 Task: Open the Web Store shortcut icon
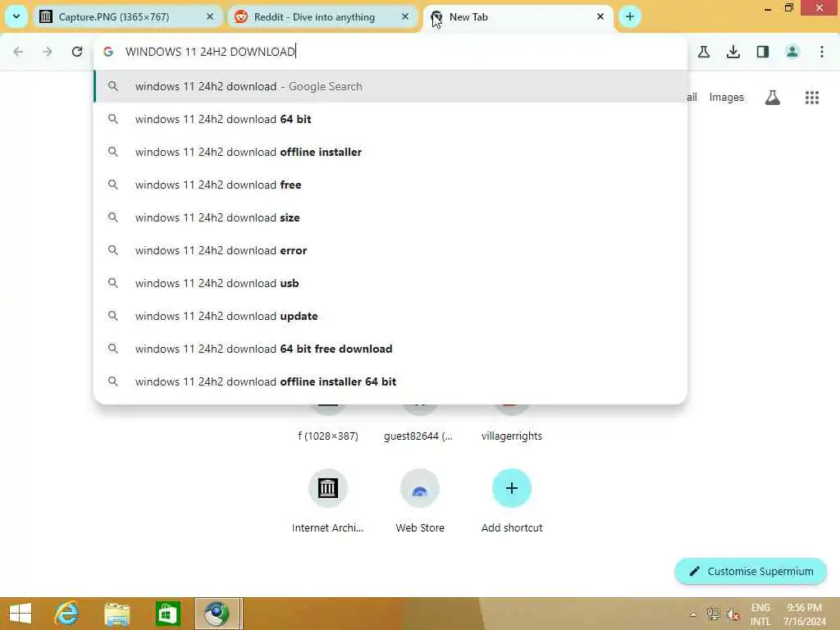pos(420,488)
